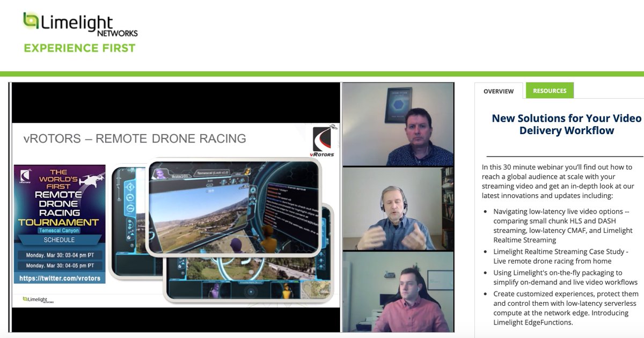The height and width of the screenshot is (338, 644).
Task: Click the drone tournament poster image
Action: pos(59,224)
